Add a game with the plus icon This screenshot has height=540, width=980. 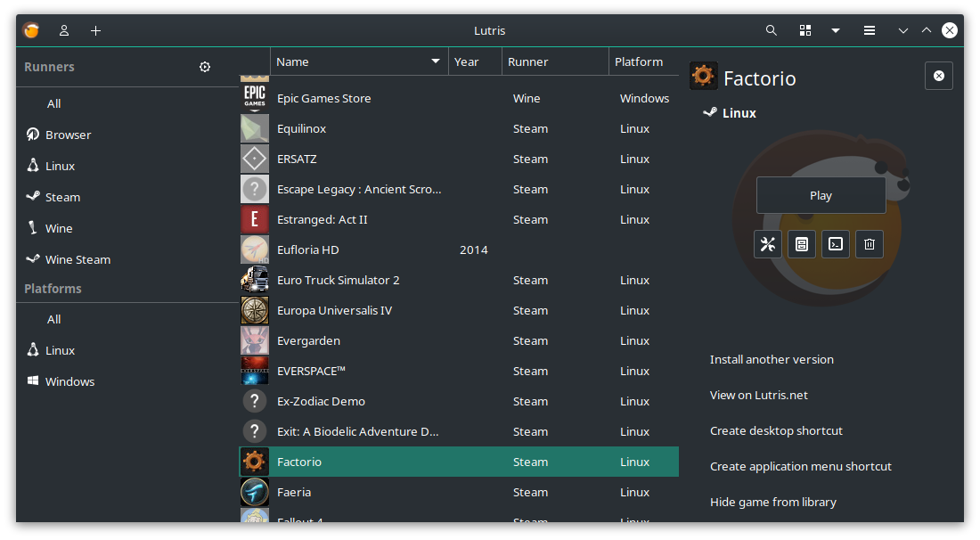[x=95, y=30]
